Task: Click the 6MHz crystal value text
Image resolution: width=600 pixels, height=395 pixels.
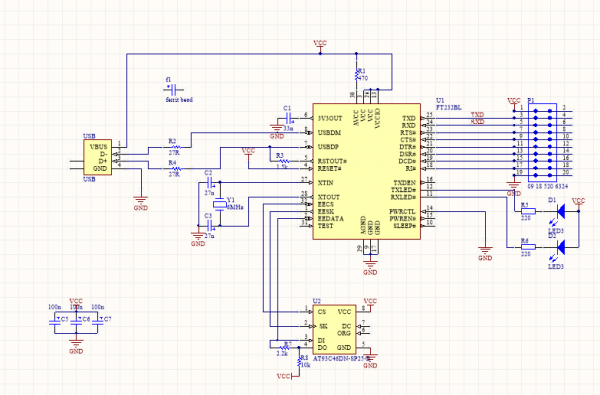Action: tap(235, 207)
